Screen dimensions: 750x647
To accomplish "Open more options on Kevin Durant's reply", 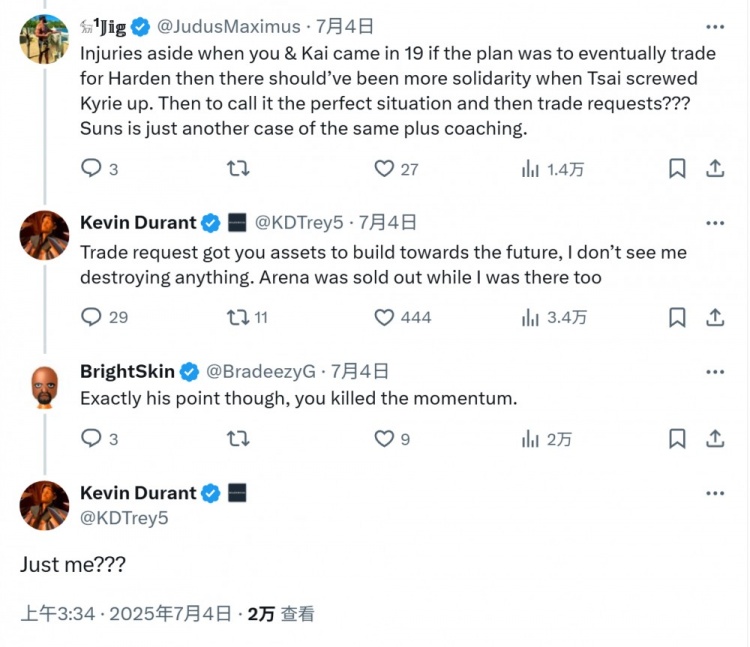I will tap(715, 223).
